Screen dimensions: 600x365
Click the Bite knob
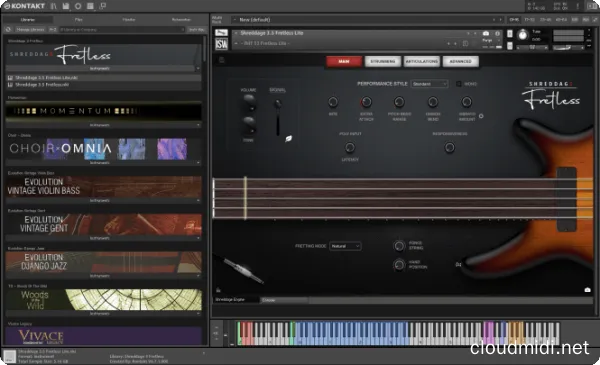point(333,102)
